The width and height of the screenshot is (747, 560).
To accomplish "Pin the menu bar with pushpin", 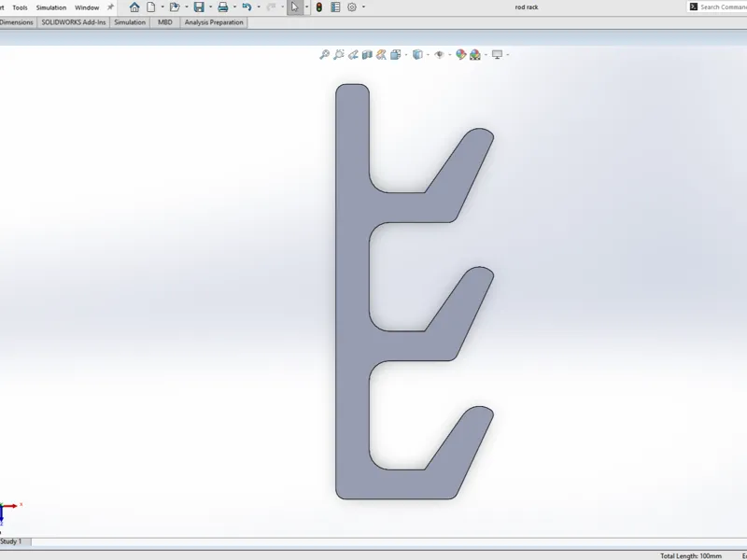I will point(110,7).
